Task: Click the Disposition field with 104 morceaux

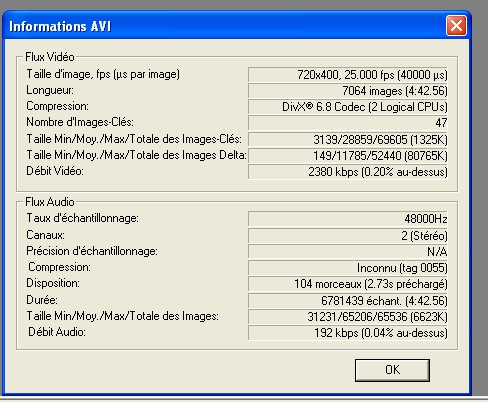Action: pos(348,284)
